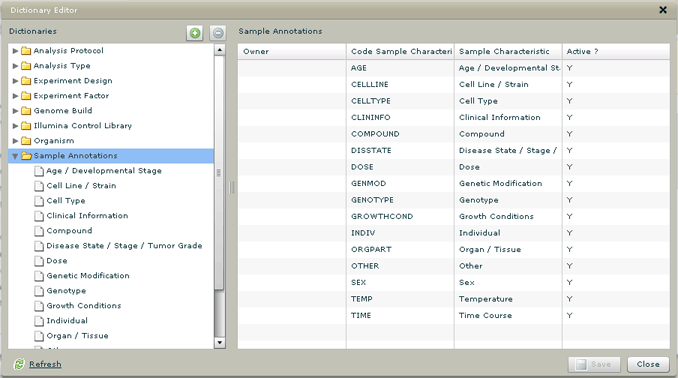Expand the Analysis Protocol folder
This screenshot has width=678, height=378.
pyautogui.click(x=16, y=51)
